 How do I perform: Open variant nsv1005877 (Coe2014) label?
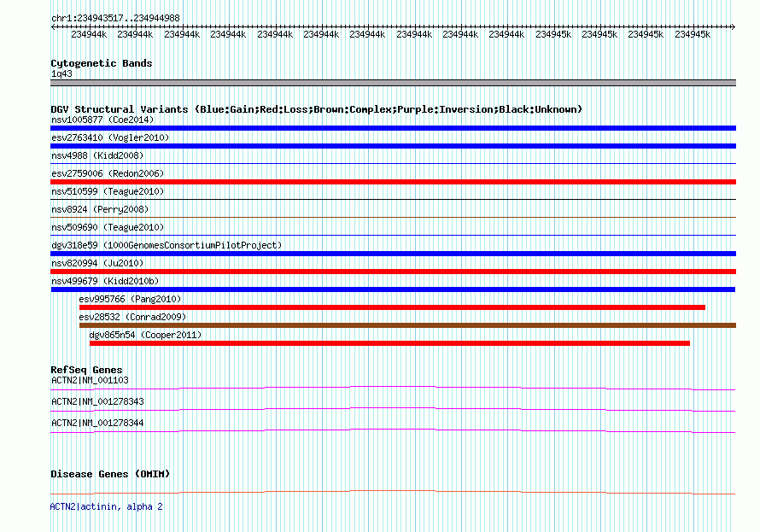[x=102, y=120]
